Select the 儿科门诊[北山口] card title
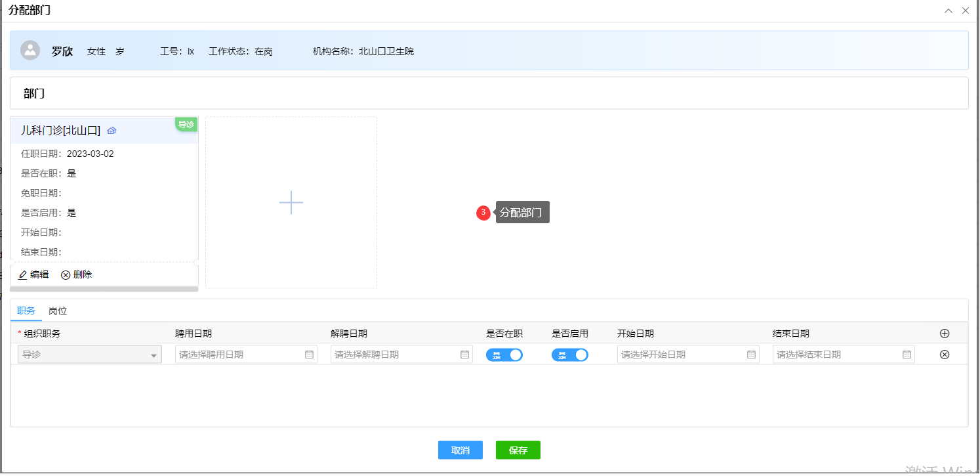The height and width of the screenshot is (476, 980). click(x=60, y=131)
